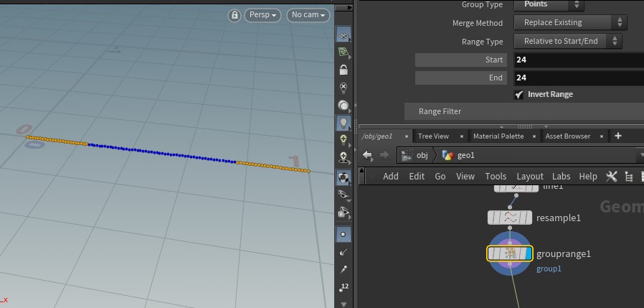Viewport: 644px width, 308px height.
Task: Click the padlock icon in the viewport side toolbar
Action: click(344, 70)
